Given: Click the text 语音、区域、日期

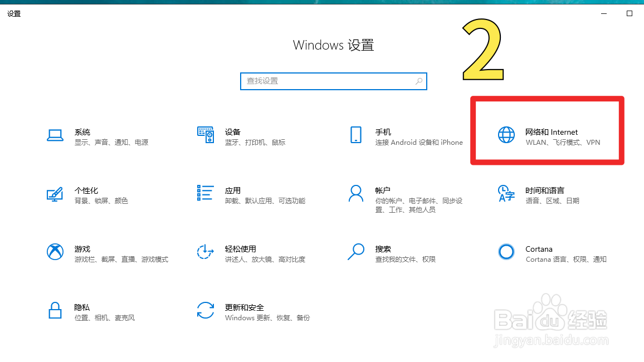Looking at the screenshot, I should tap(553, 200).
